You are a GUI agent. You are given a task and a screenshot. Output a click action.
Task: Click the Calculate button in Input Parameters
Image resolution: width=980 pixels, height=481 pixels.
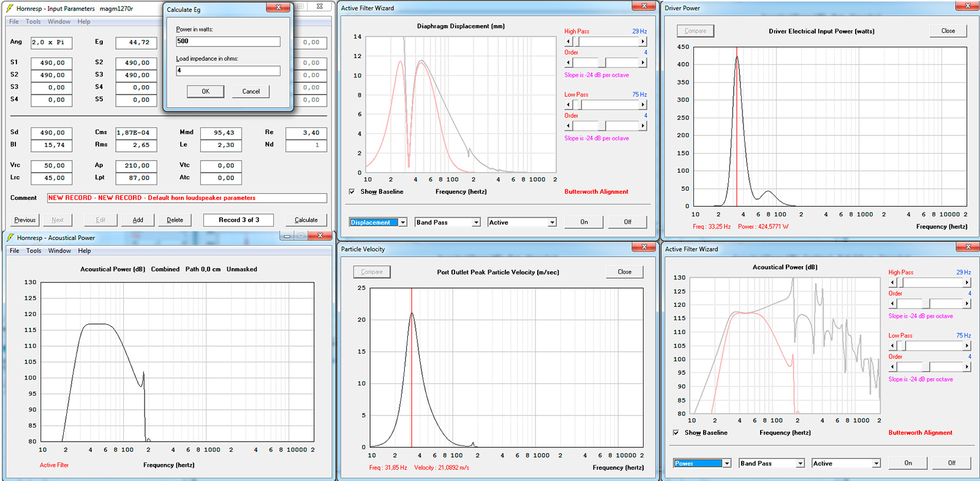[x=306, y=220]
